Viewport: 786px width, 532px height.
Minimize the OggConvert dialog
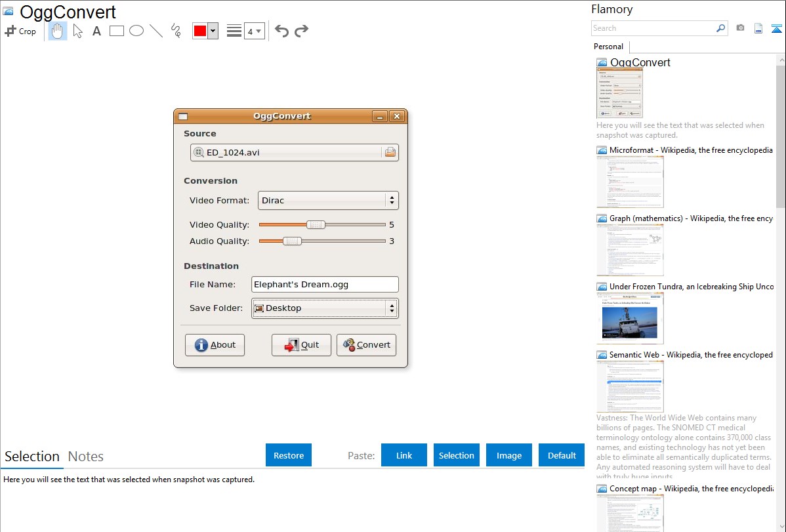coord(379,116)
